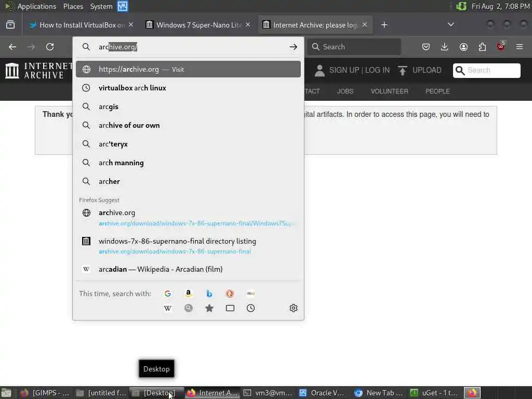Open Firefox account icon
The height and width of the screenshot is (399, 532).
[x=463, y=47]
